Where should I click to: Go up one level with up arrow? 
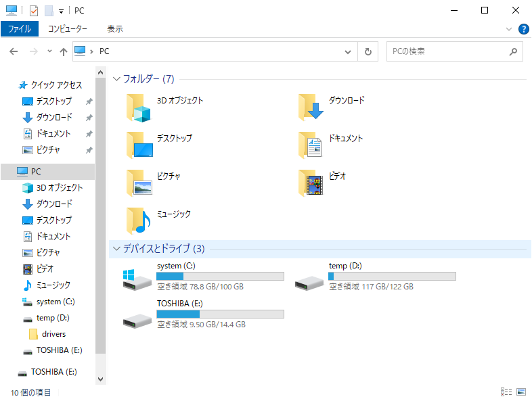coord(63,51)
